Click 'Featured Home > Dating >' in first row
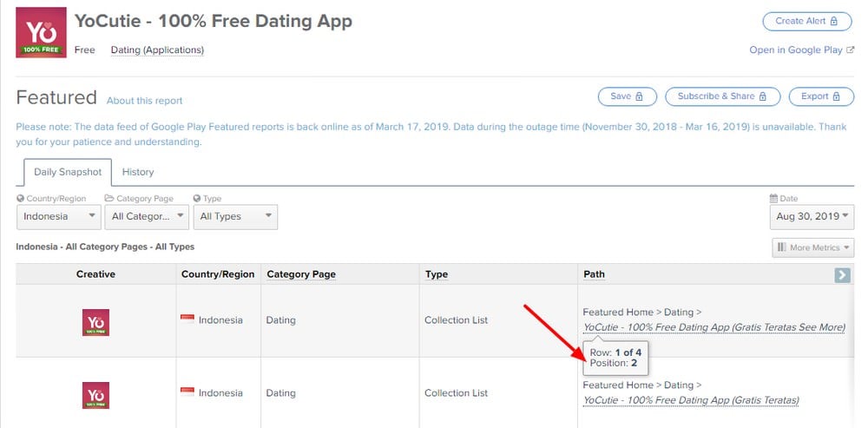The height and width of the screenshot is (428, 868). (x=642, y=313)
